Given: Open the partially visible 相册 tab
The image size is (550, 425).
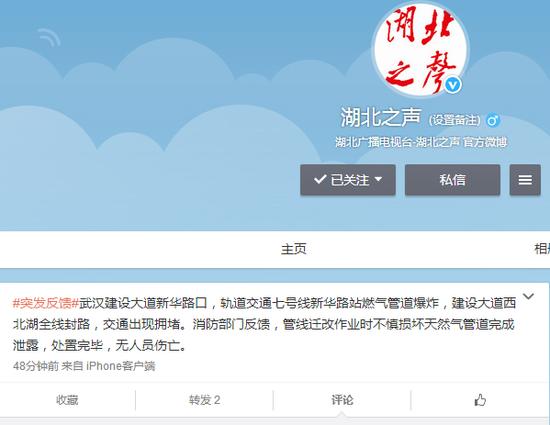Looking at the screenshot, I should pyautogui.click(x=542, y=249).
